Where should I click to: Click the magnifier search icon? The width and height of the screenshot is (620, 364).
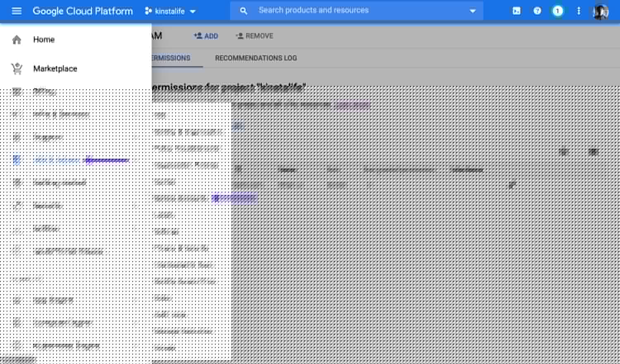243,11
